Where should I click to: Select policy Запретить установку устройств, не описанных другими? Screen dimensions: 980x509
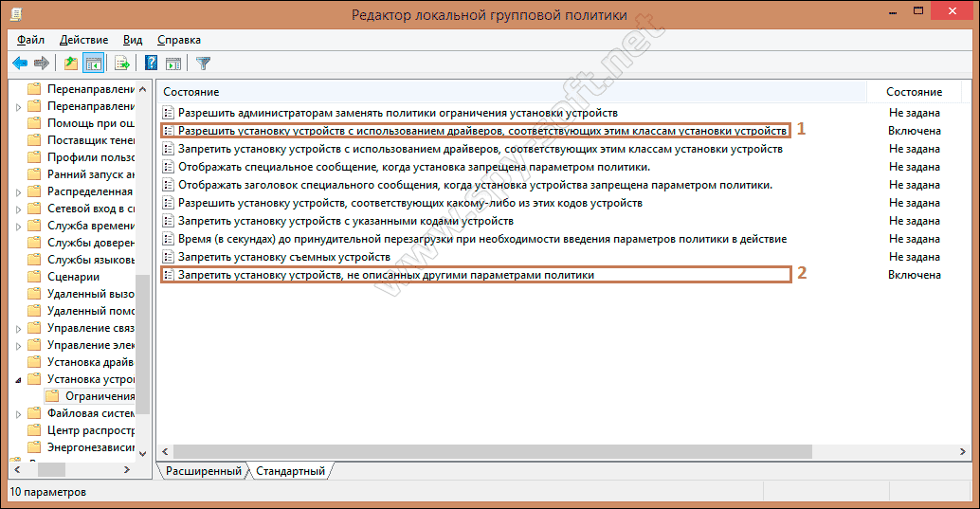pos(386,275)
